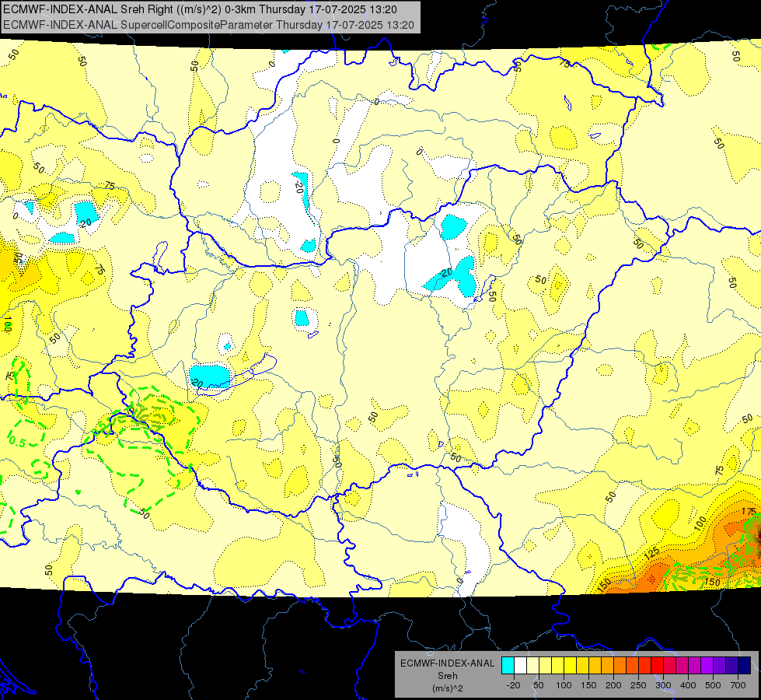This screenshot has width=761, height=700.
Task: Click the '125' contour label
Action: 652,553
